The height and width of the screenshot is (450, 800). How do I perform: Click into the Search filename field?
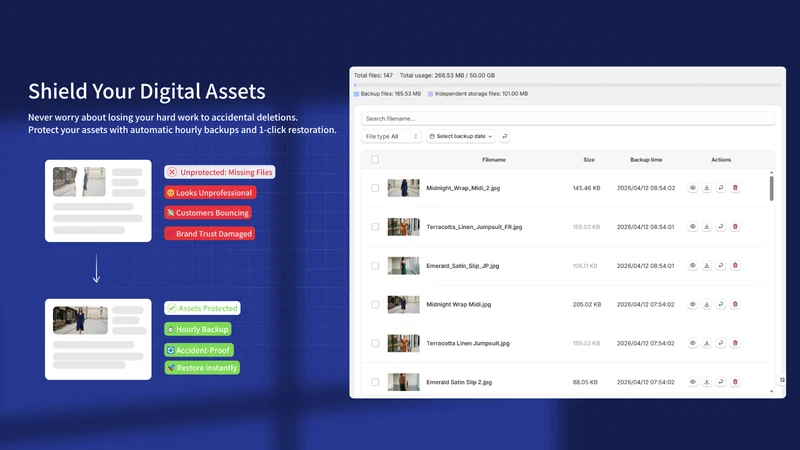[567, 118]
